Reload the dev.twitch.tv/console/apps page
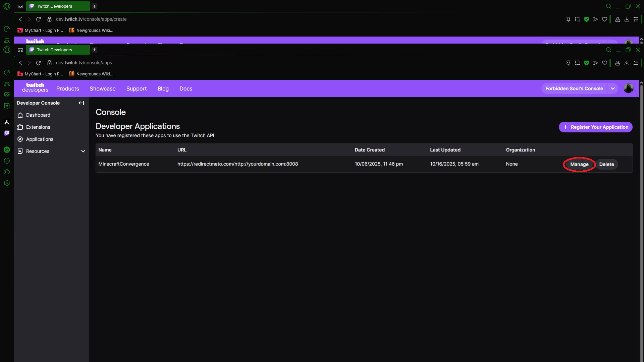The width and height of the screenshot is (644, 362). (38, 63)
